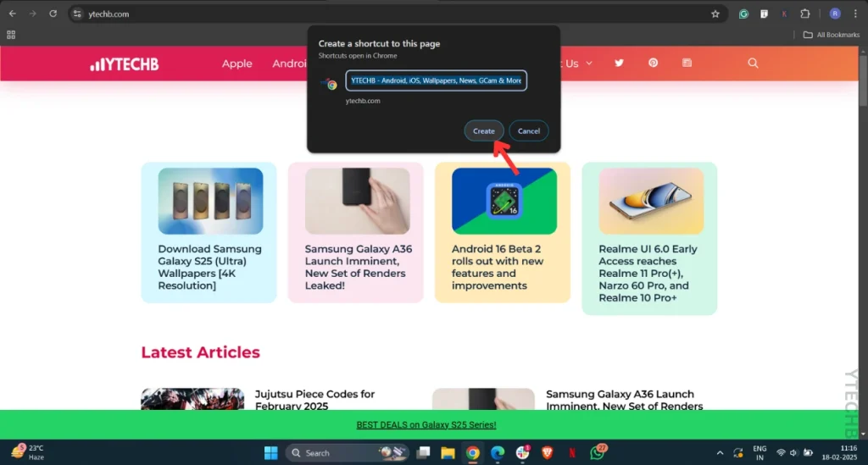The width and height of the screenshot is (868, 465).
Task: Click Latest Articles heading
Action: click(x=200, y=352)
